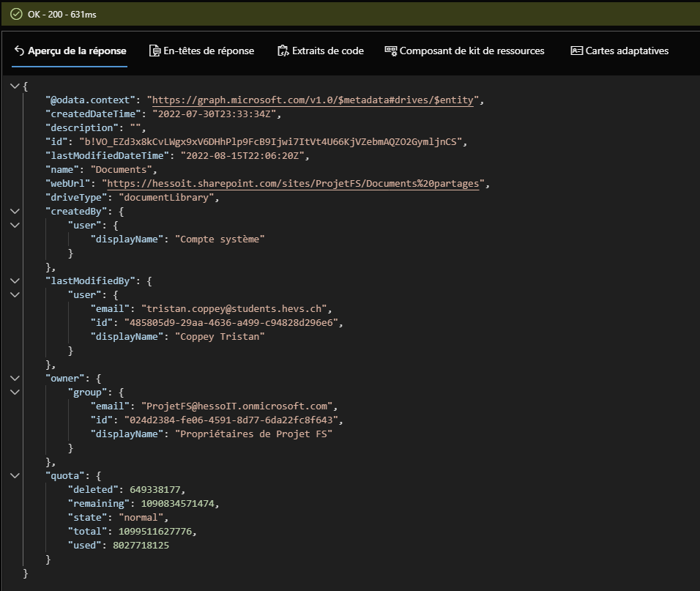
Task: Click the used value 8027718125
Action: pyautogui.click(x=141, y=545)
